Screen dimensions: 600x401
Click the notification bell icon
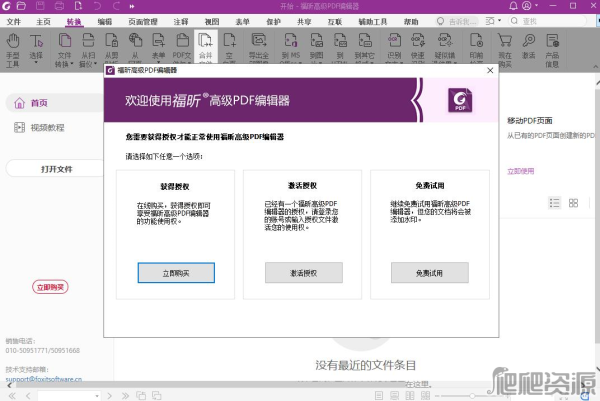514,6
